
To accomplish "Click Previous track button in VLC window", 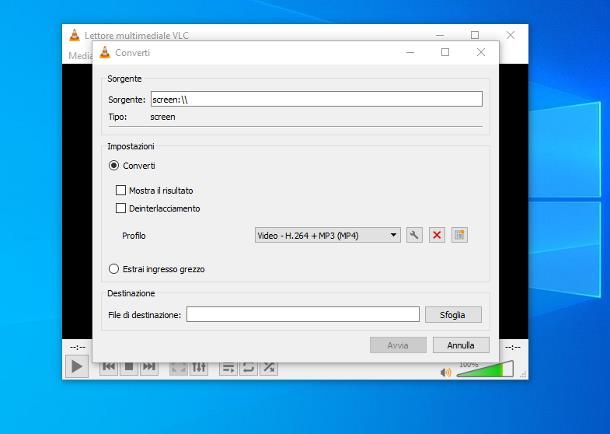I will [109, 367].
